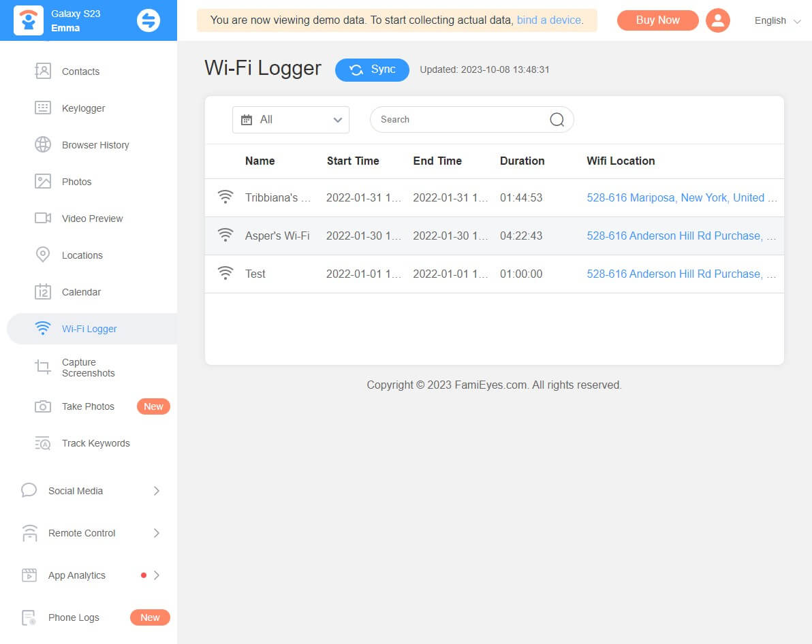Select the Keylogger feature
Viewport: 812px width, 644px height.
[x=83, y=108]
